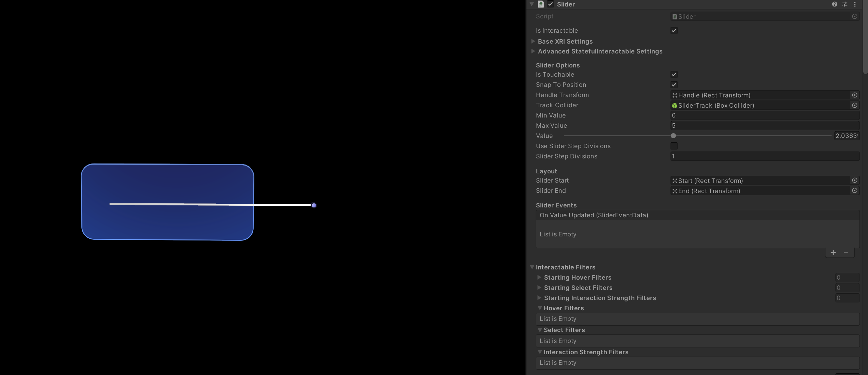Add a new On Value Updated event with plus button
Viewport: 868px width, 375px height.
coord(833,252)
